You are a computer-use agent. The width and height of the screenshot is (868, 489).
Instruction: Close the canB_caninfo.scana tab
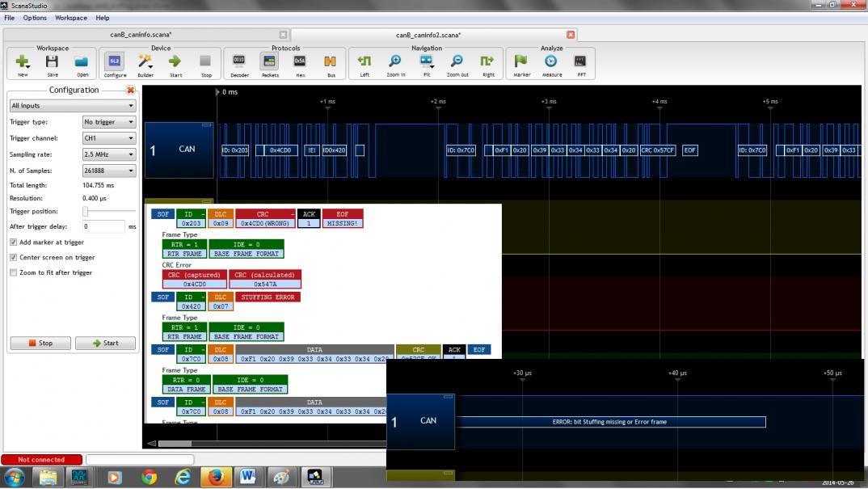pos(283,35)
